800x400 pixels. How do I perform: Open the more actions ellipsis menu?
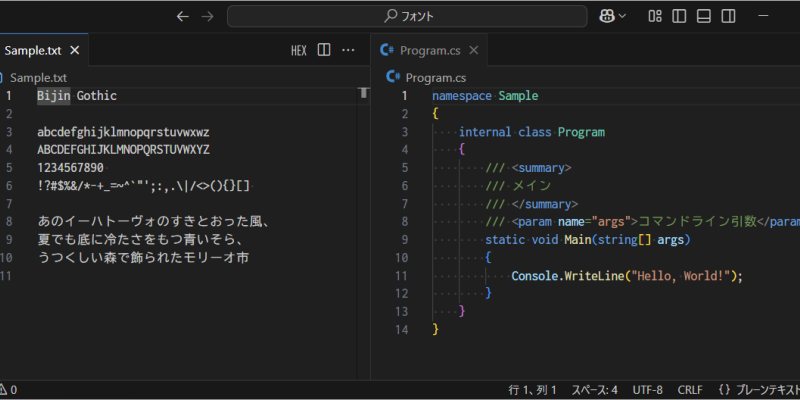click(x=348, y=50)
